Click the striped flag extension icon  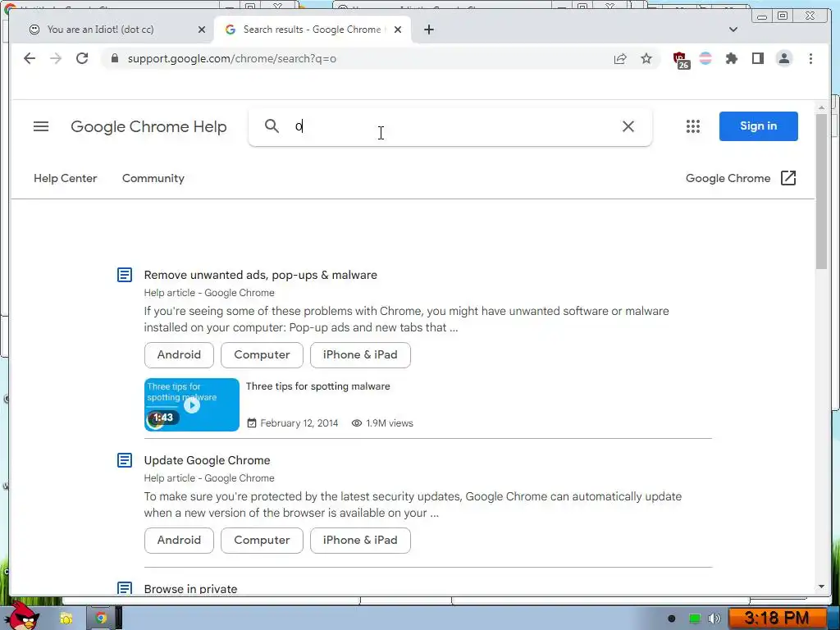(705, 58)
